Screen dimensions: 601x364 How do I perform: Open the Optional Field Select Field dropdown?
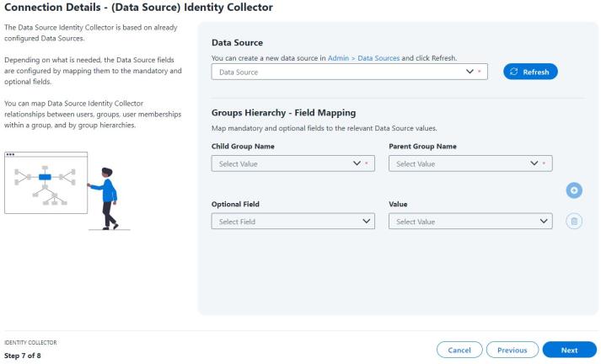click(x=292, y=221)
